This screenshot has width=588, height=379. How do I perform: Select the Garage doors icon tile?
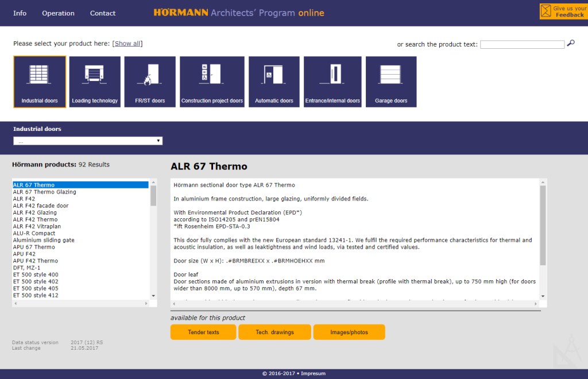point(391,82)
